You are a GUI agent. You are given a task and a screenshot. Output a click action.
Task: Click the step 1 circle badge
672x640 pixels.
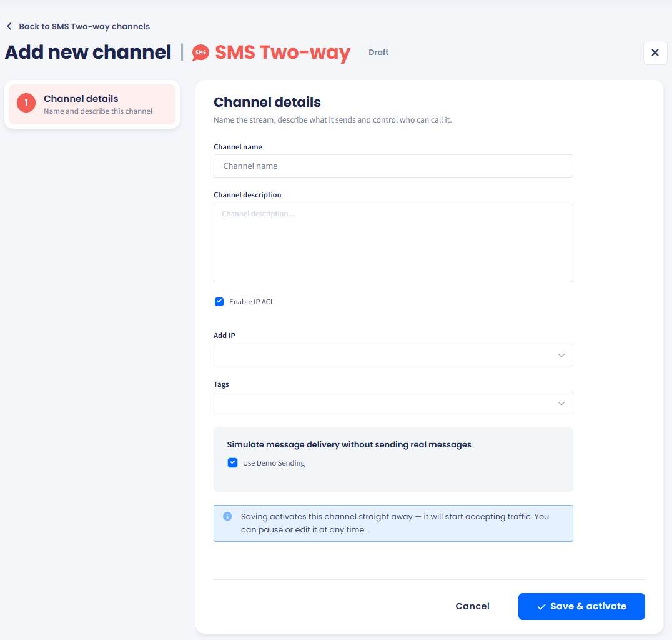[26, 103]
